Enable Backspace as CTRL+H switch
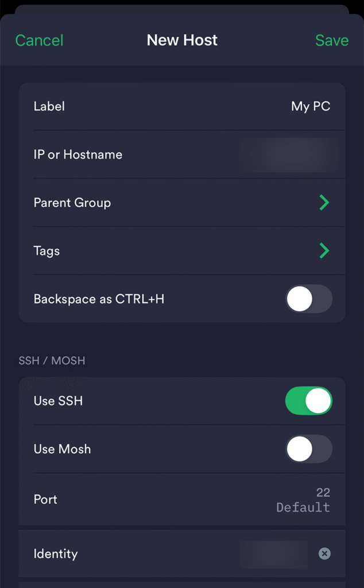Screen dimensions: 364x588 309,299
